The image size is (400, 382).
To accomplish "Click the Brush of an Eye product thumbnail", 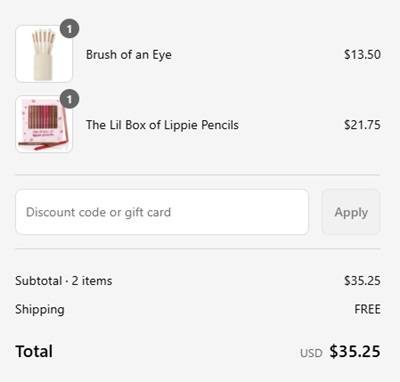I will (x=44, y=54).
